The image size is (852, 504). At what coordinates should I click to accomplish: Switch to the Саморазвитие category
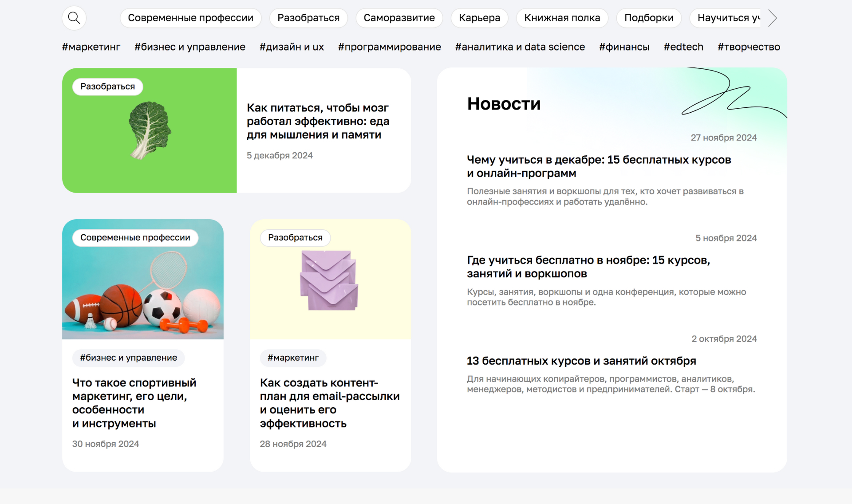[x=399, y=18]
